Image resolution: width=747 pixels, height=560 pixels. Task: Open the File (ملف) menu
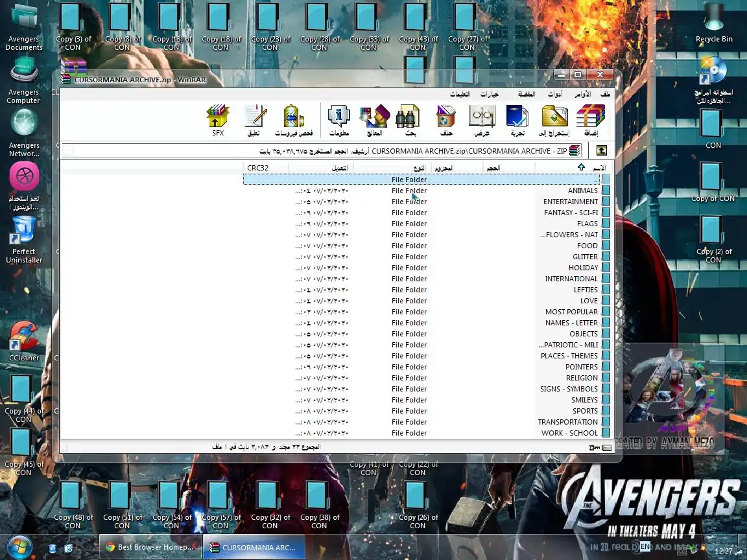(605, 94)
